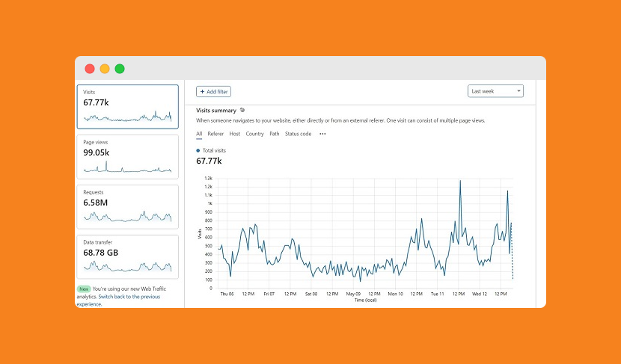Click the icon beside Visits summary heading
Screen dimensions: 621x364
point(242,111)
